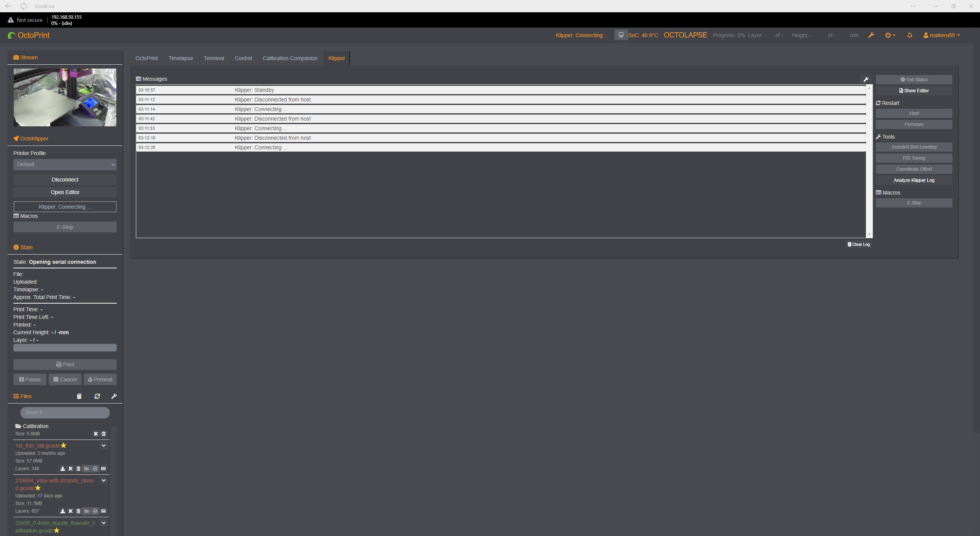Open the system power menu icon
Screen dimensions: 980x536
pyautogui.click(x=889, y=35)
